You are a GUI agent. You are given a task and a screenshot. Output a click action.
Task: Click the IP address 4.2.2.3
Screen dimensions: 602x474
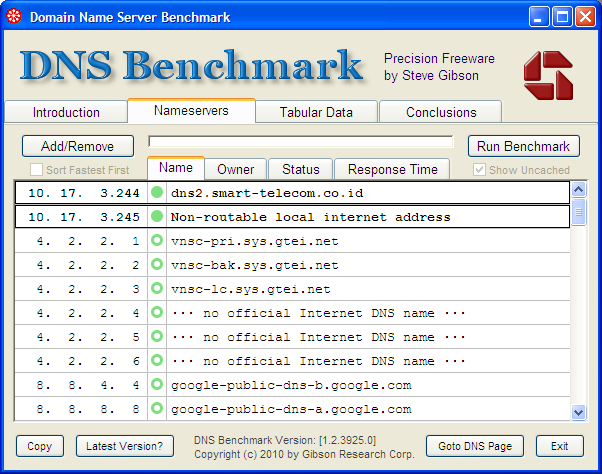pyautogui.click(x=88, y=289)
